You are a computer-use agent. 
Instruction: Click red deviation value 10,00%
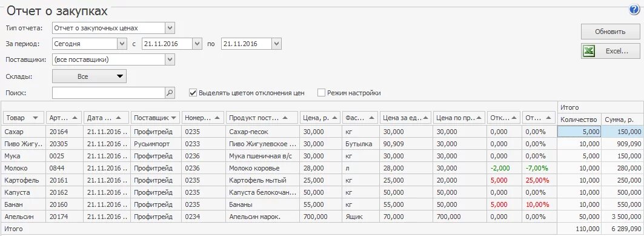tap(539, 204)
